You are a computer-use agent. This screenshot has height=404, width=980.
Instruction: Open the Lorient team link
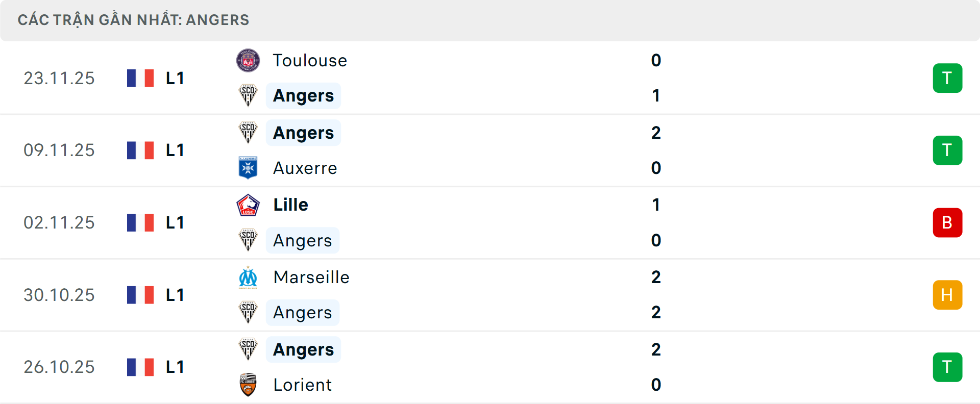point(302,385)
